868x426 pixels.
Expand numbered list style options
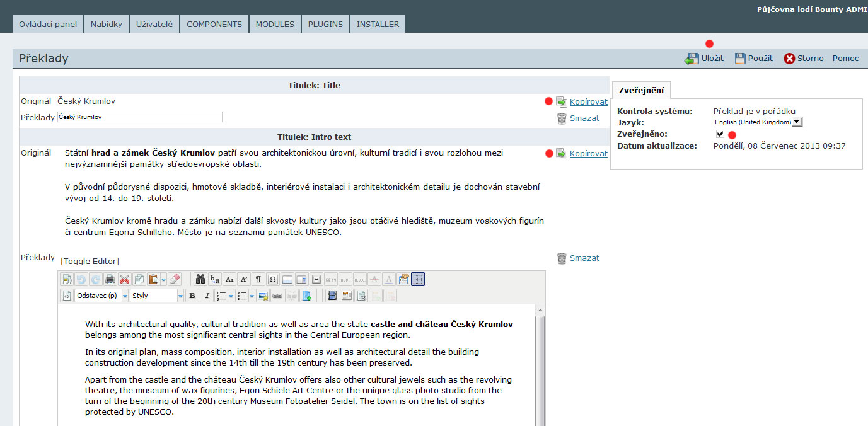[231, 296]
